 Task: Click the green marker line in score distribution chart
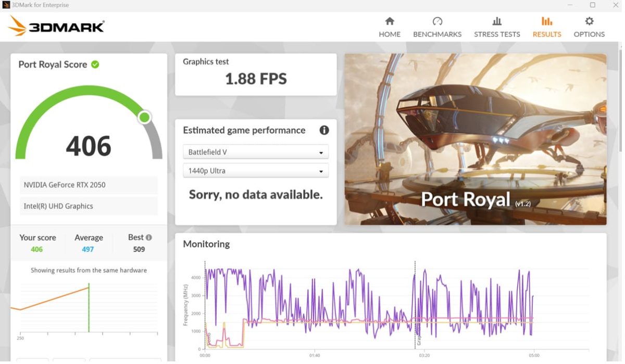pos(89,307)
